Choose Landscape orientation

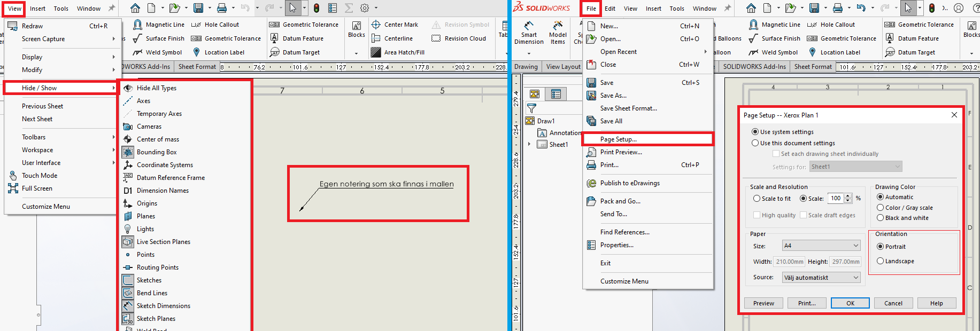(880, 261)
